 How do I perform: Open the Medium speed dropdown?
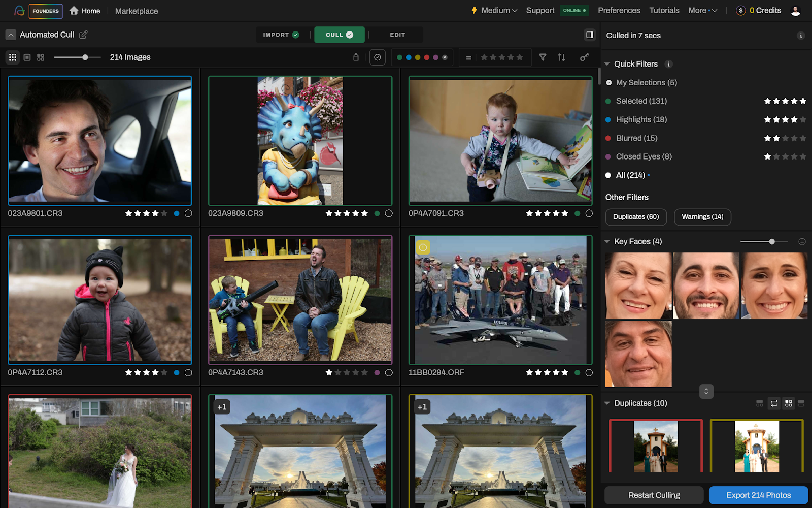coord(495,11)
